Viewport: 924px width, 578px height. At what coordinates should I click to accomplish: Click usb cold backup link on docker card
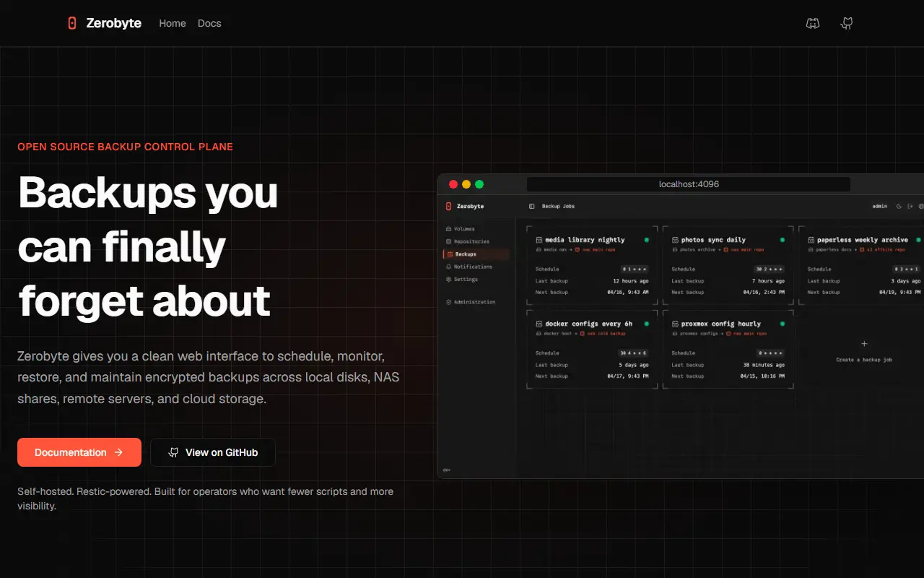pyautogui.click(x=603, y=334)
